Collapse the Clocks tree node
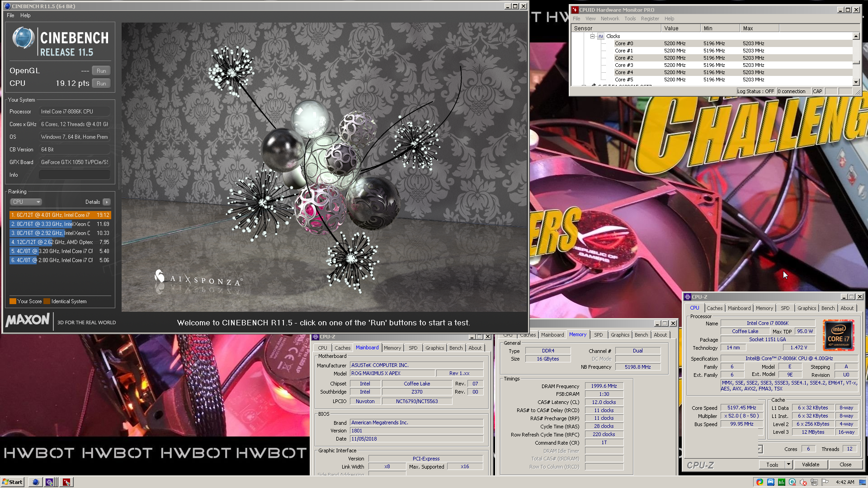 (x=592, y=36)
